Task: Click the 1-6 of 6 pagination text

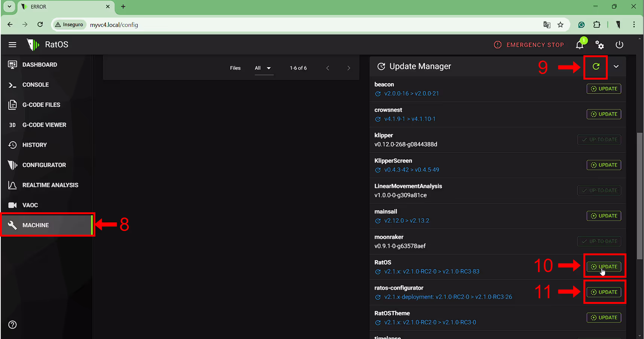Action: click(x=298, y=68)
